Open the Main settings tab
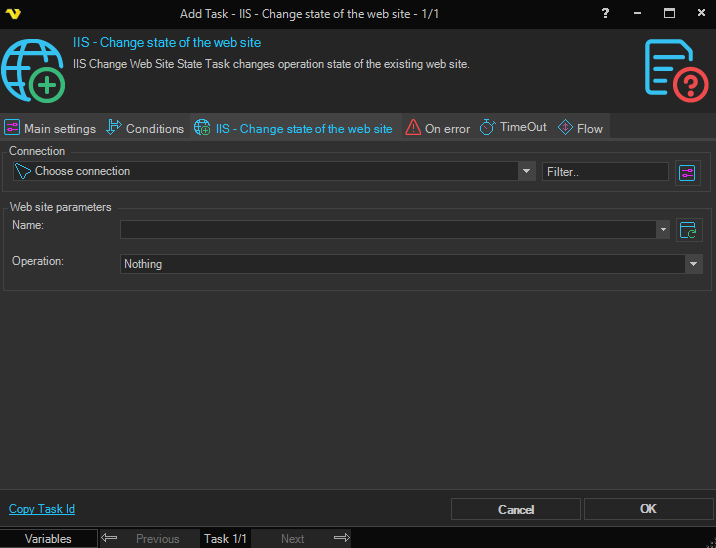The image size is (716, 548). [50, 128]
